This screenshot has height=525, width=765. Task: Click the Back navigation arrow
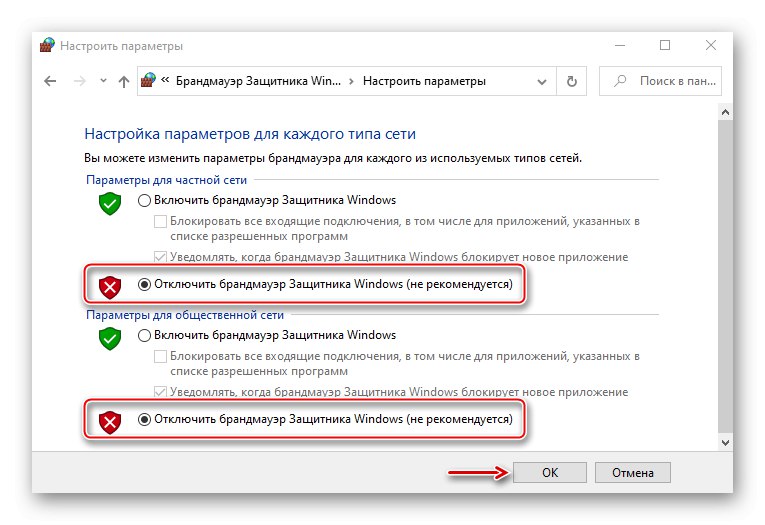[x=50, y=81]
